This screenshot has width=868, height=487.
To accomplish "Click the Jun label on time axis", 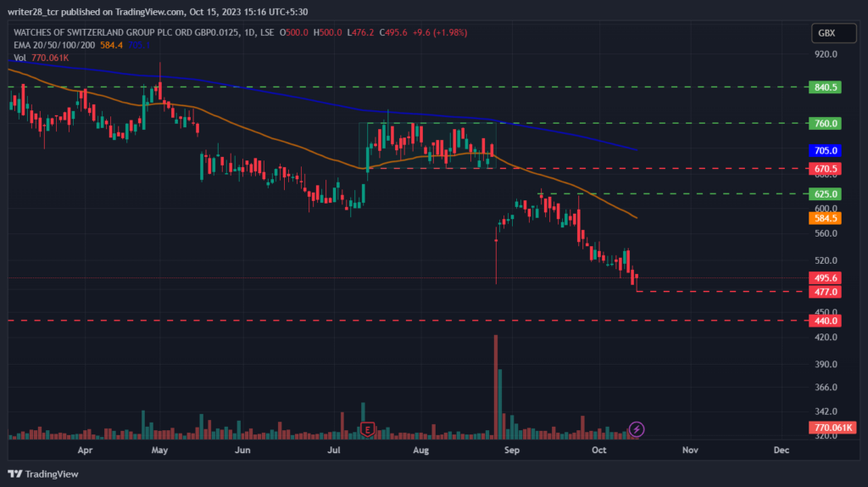I will point(242,450).
